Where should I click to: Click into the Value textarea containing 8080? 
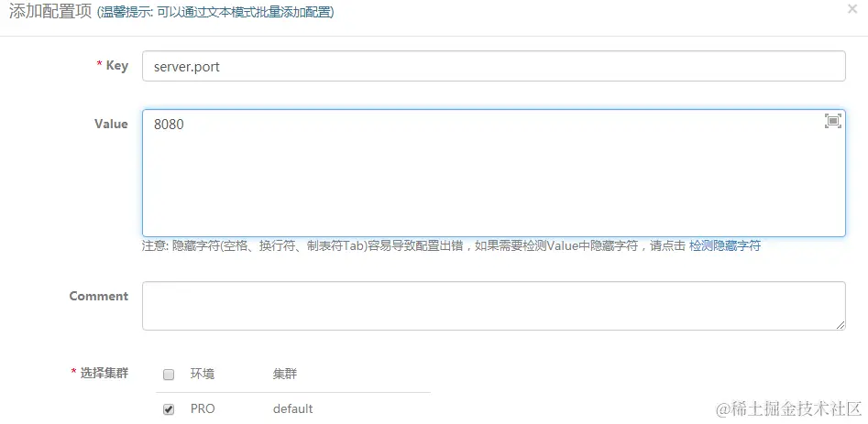494,173
